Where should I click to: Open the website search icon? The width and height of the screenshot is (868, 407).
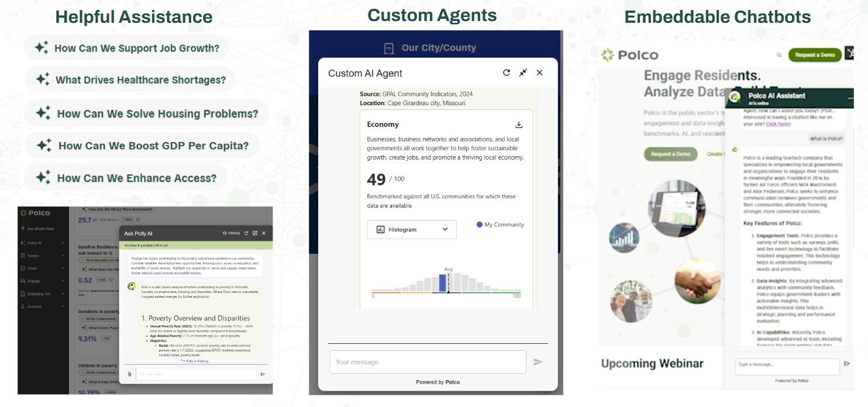point(779,55)
